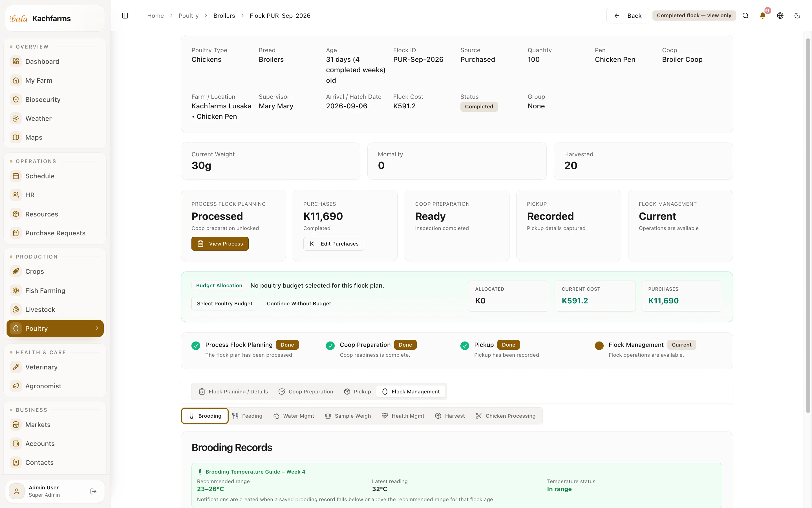The height and width of the screenshot is (508, 812).
Task: Open the Accounts page
Action: point(55,443)
